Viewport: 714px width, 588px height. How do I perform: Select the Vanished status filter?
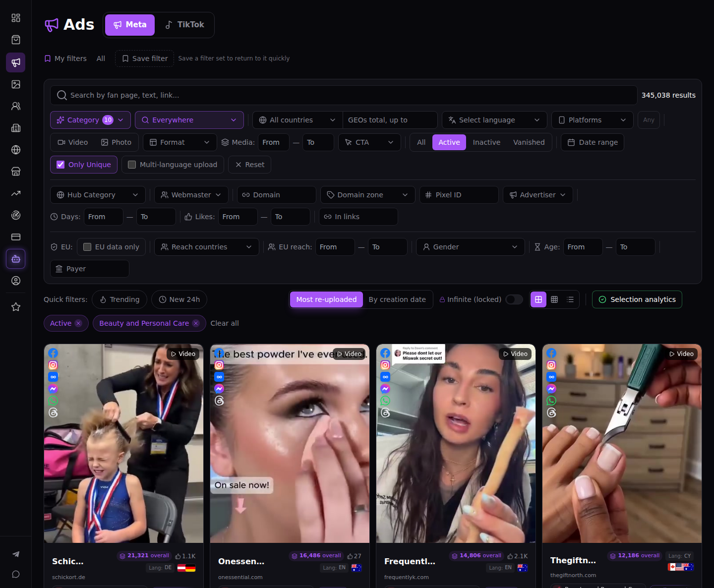click(529, 142)
